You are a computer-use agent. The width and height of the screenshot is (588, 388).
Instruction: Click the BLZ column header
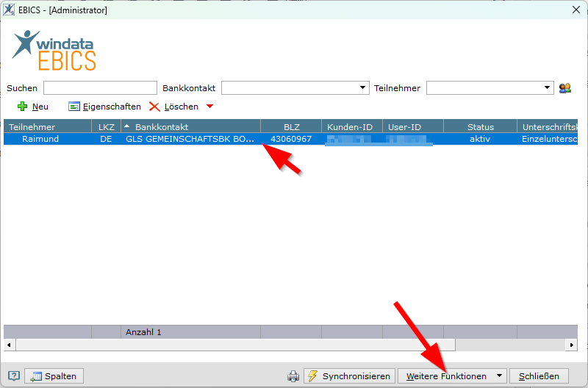tap(291, 127)
